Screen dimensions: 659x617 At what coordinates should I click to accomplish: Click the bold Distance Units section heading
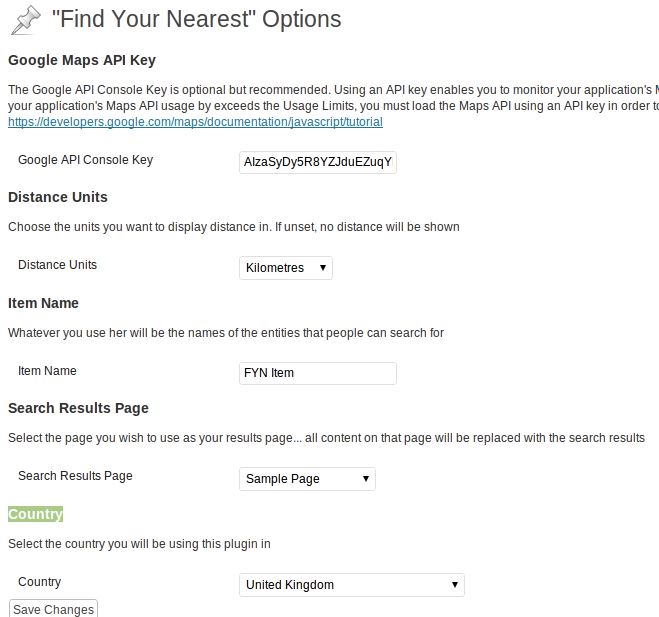[x=58, y=197]
